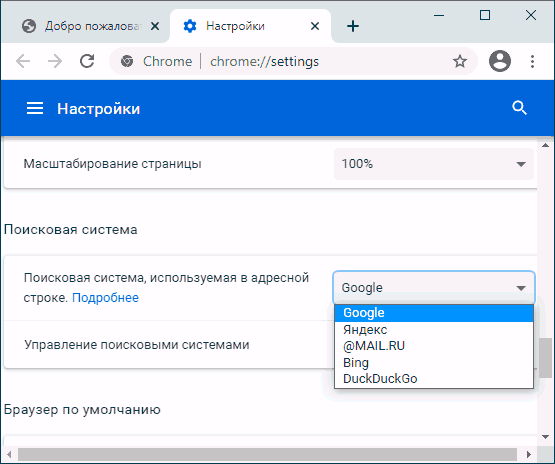Minimize the Chrome window
This screenshot has width=555, height=464.
439,16
